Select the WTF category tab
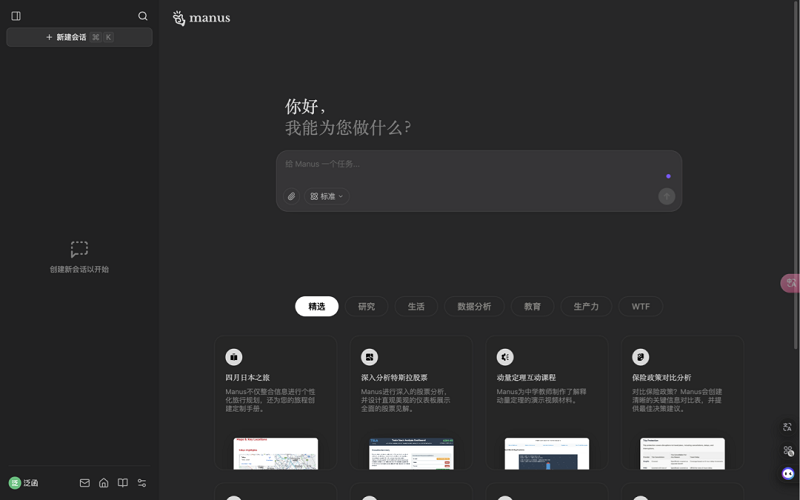Screen dimensions: 800x500 (640, 307)
